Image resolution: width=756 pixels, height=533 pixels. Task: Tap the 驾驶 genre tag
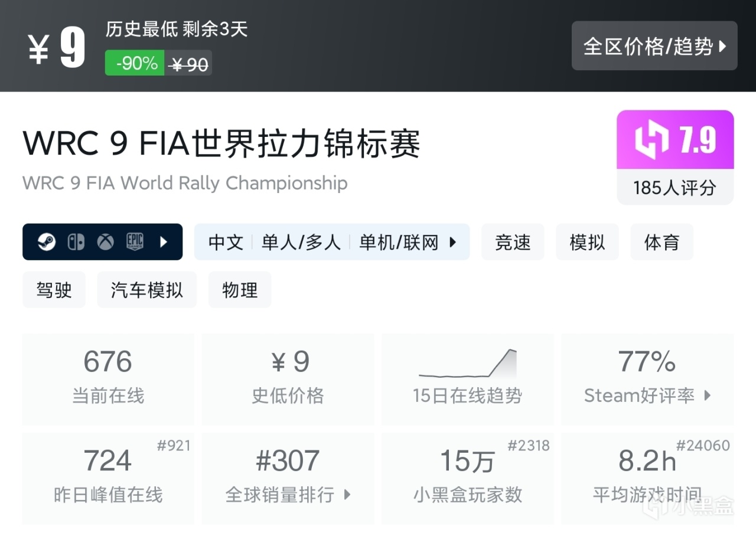[x=54, y=290]
